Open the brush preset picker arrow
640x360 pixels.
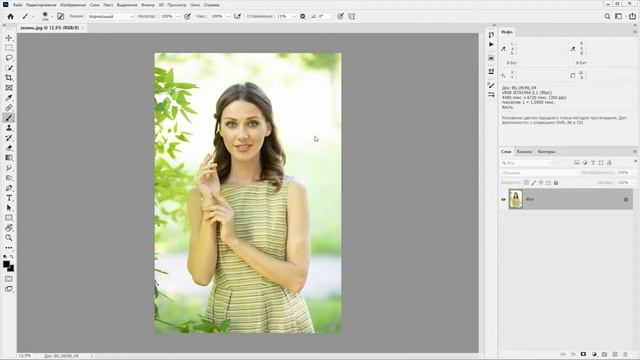coord(51,17)
